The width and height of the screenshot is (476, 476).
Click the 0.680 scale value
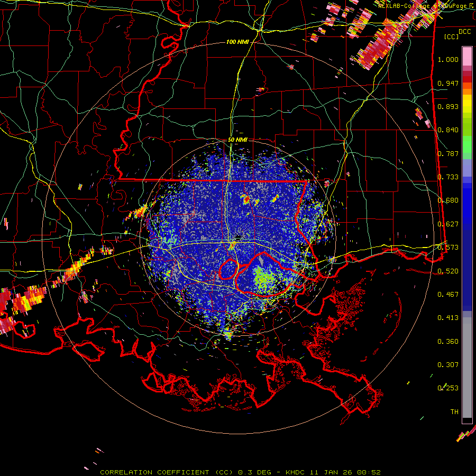point(448,200)
